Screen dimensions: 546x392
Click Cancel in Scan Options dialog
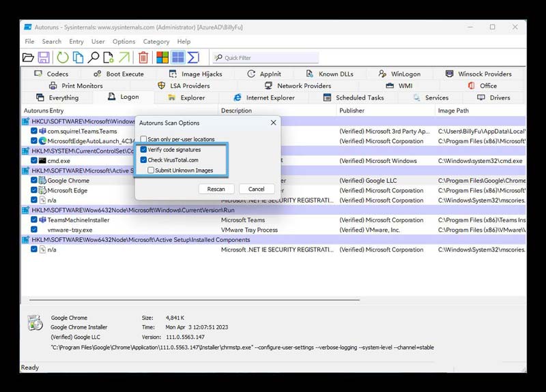[x=257, y=189]
